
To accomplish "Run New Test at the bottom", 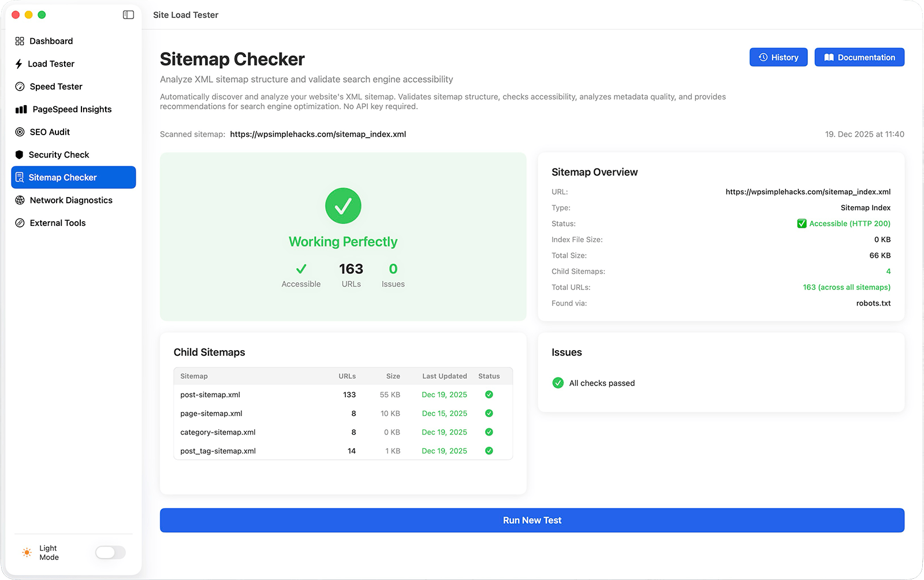I will pos(532,520).
